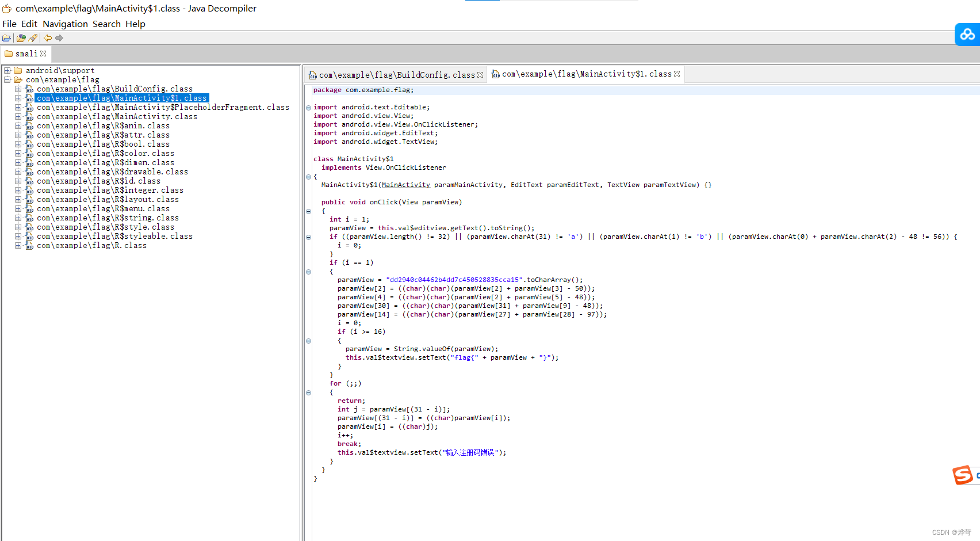This screenshot has height=541, width=980.
Task: Select the smali tab
Action: point(26,54)
